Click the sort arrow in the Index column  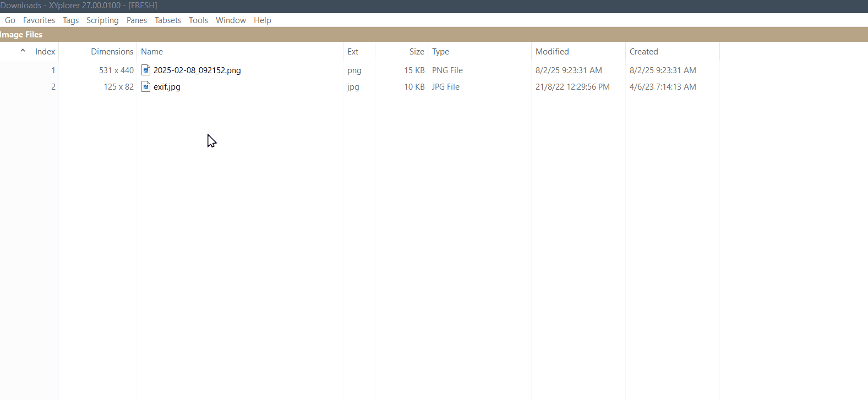(23, 51)
